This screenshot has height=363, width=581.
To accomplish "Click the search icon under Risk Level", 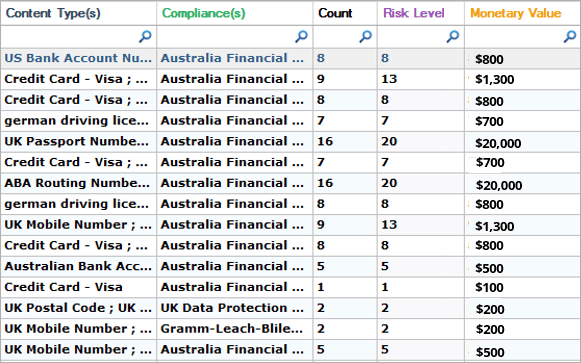I will click(x=452, y=36).
